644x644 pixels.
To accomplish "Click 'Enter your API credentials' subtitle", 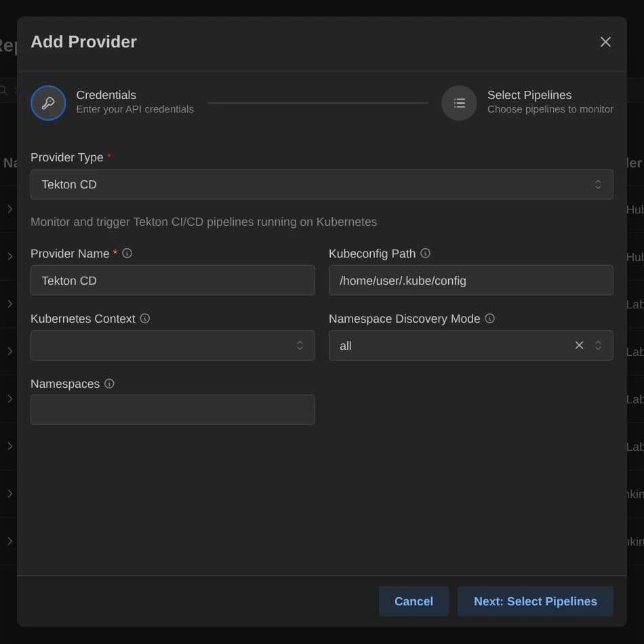I will [x=135, y=109].
